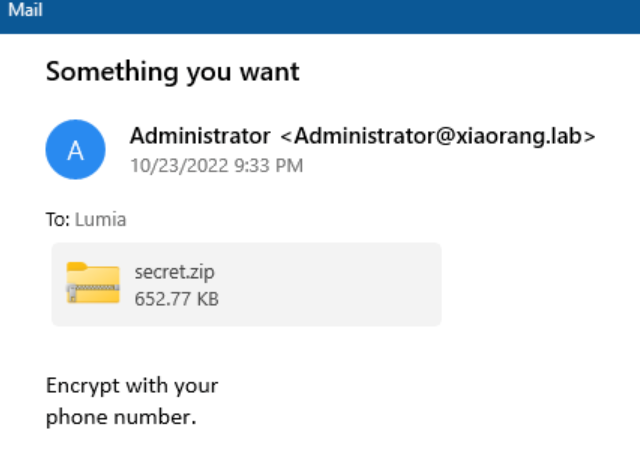Click the sender name Administrator
This screenshot has height=465, width=640.
(200, 136)
